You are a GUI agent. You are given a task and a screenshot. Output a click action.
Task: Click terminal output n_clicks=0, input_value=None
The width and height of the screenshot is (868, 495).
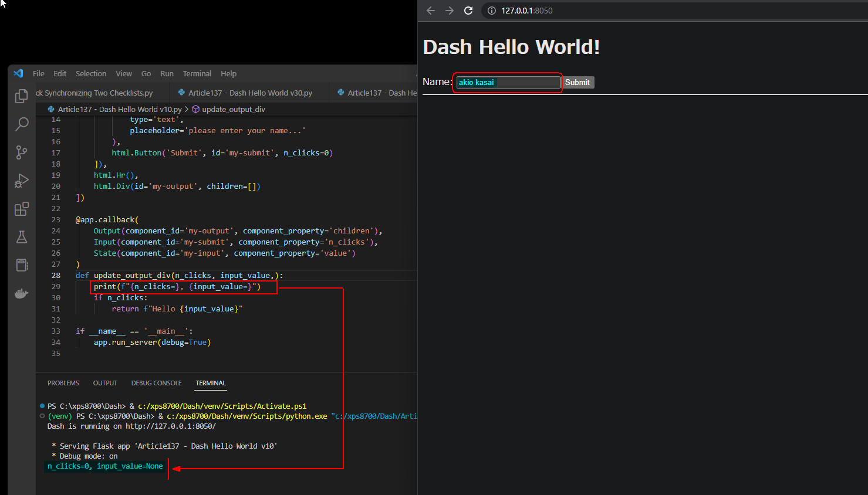(105, 466)
